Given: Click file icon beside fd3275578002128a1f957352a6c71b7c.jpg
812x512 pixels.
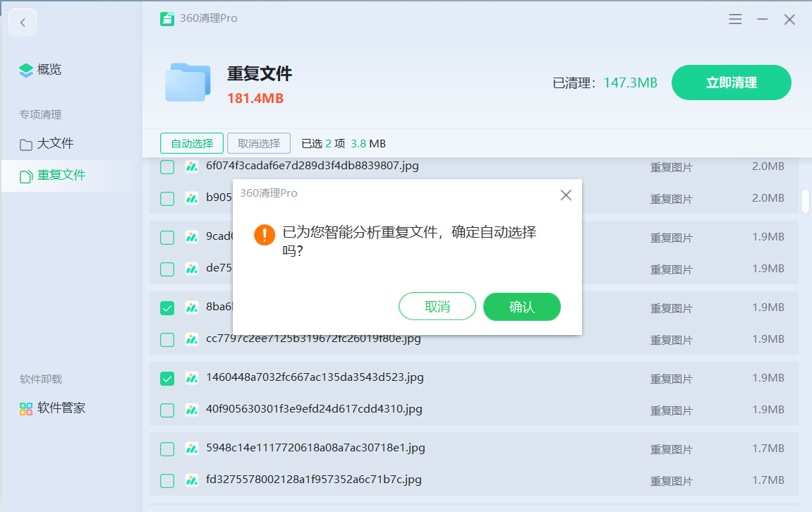Looking at the screenshot, I should tap(191, 480).
